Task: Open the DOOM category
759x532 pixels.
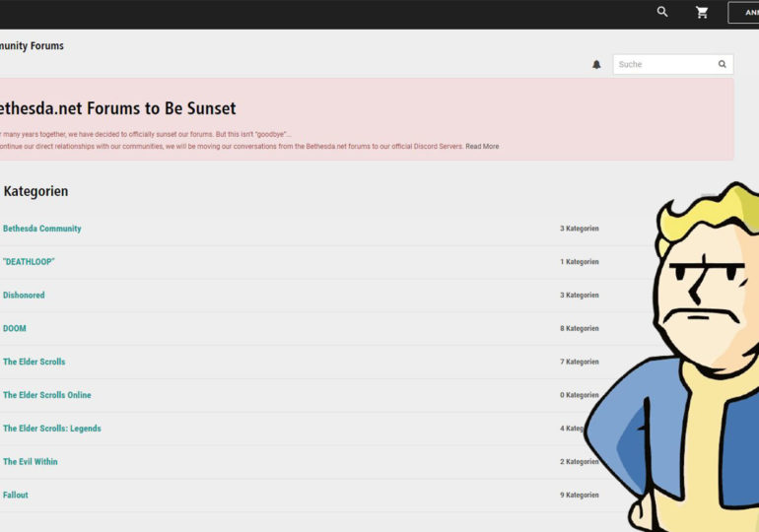Action: (x=15, y=328)
